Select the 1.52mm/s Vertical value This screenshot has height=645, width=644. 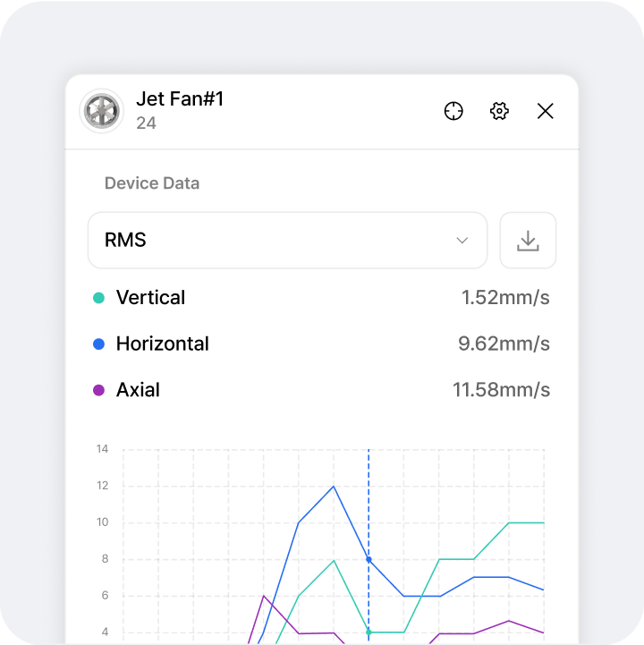point(505,298)
